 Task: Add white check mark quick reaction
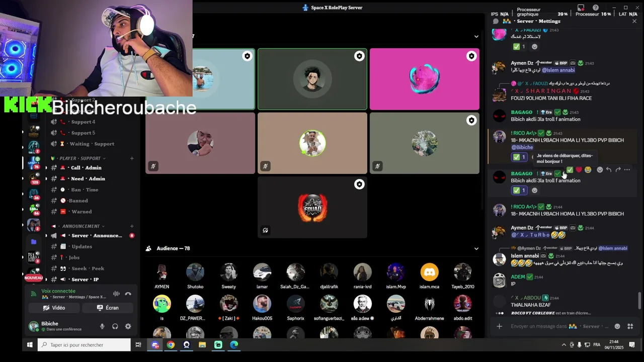click(x=570, y=170)
